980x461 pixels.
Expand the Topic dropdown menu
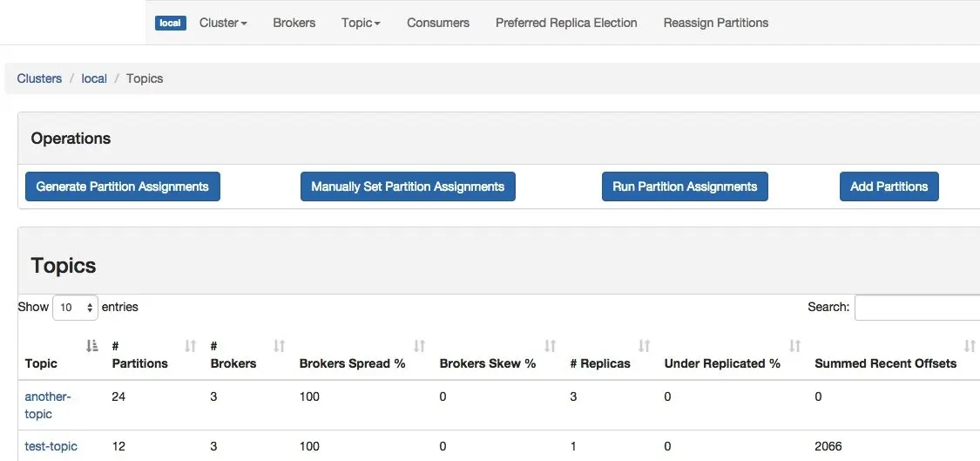coord(361,23)
